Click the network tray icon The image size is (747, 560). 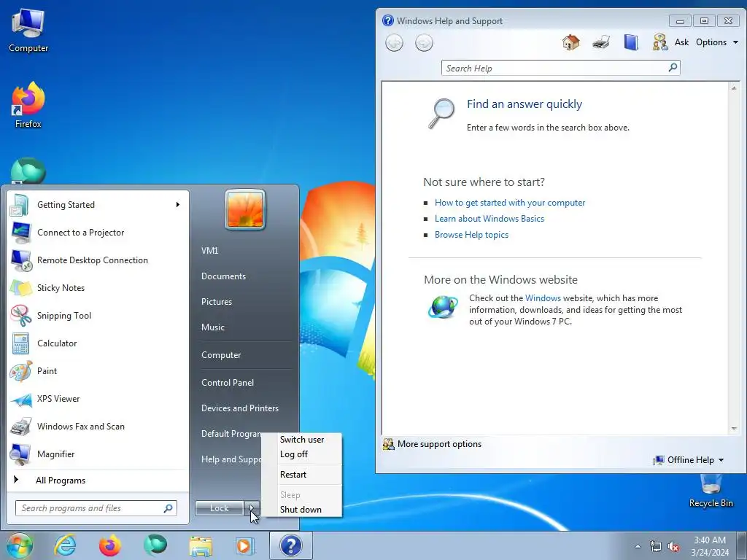(x=656, y=547)
